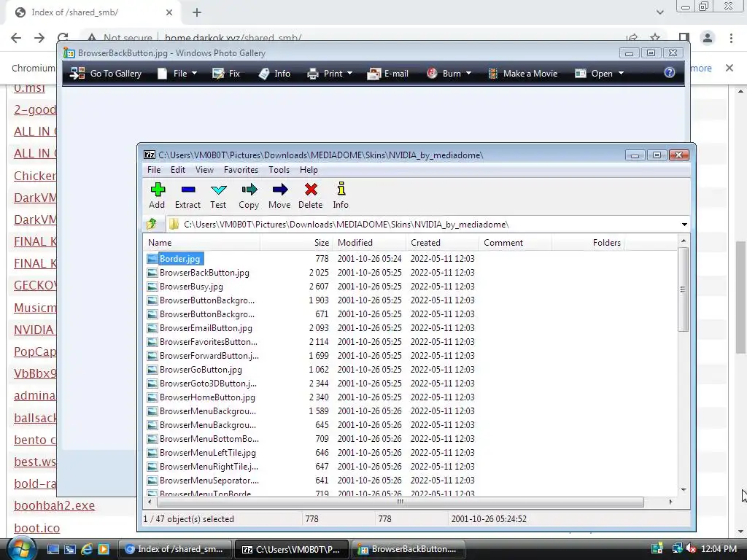Click the Folders column header
Viewport: 747px width, 560px height.
tap(588, 242)
